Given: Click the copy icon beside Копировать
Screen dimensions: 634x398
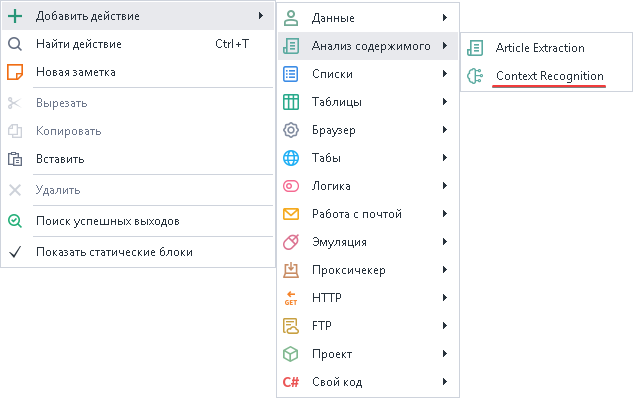Looking at the screenshot, I should [15, 131].
